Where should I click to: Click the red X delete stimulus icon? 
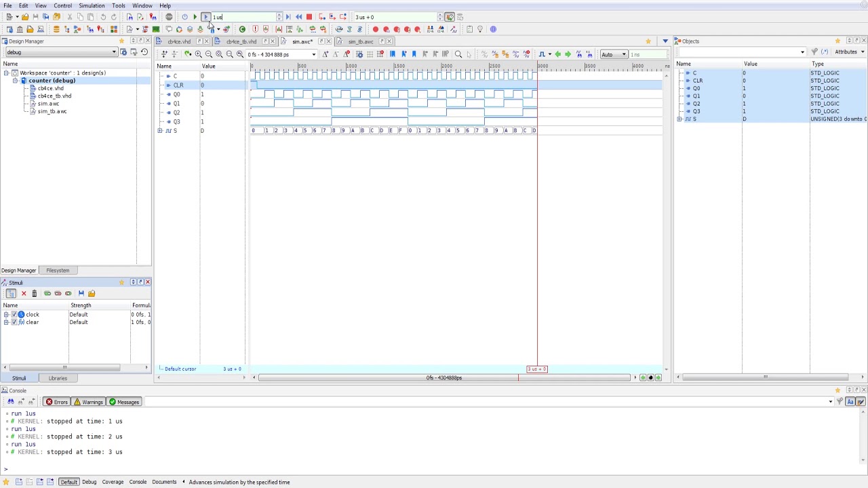[x=24, y=293]
